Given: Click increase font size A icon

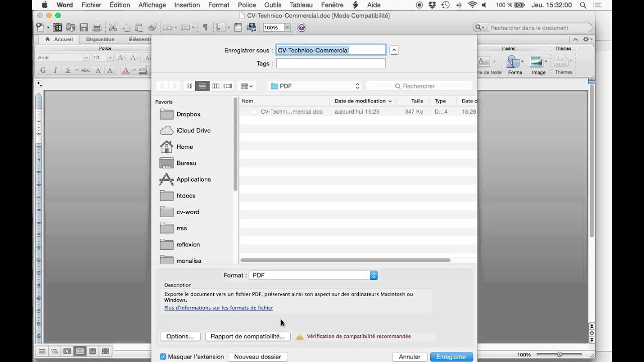Looking at the screenshot, I should 121,58.
